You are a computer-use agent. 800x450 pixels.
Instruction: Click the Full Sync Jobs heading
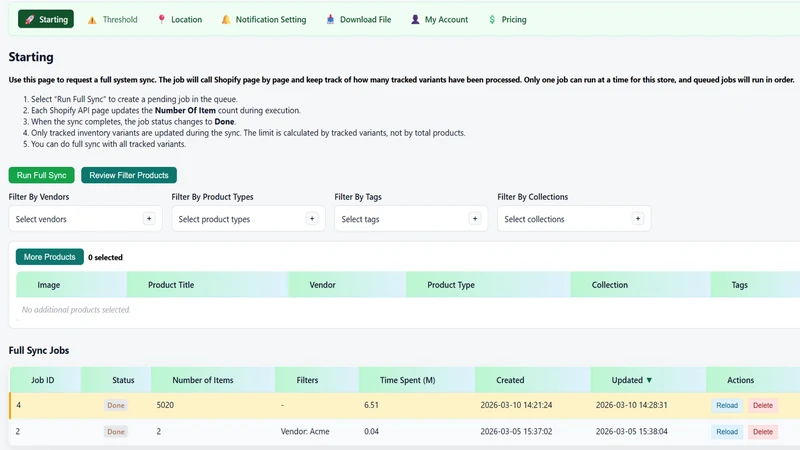coord(39,351)
